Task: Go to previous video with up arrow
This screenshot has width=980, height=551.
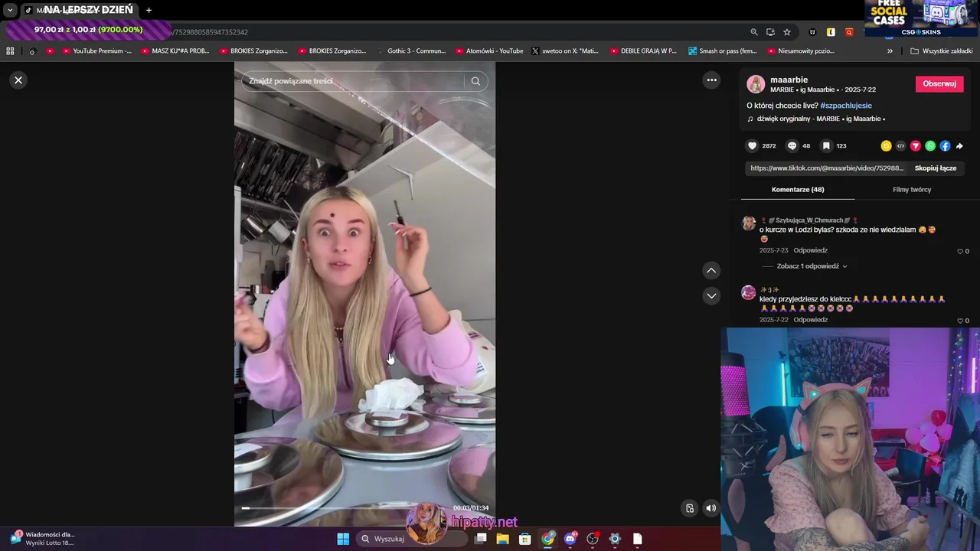Action: pyautogui.click(x=711, y=270)
